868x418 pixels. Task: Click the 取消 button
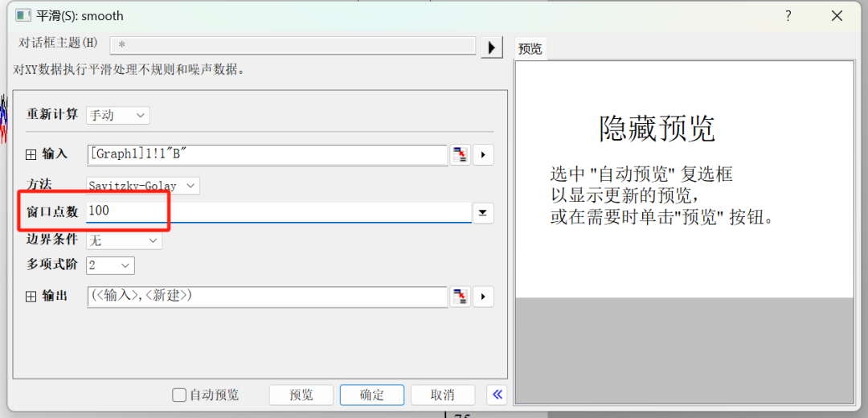coord(443,395)
